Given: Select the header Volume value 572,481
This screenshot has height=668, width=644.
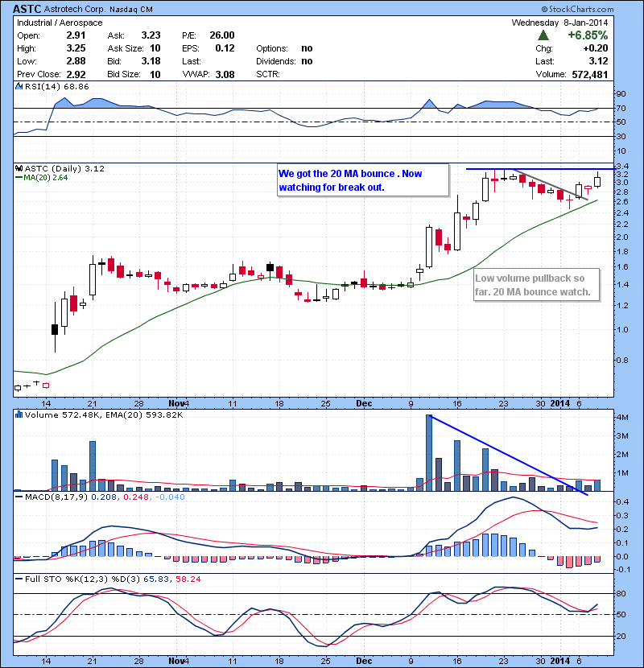Looking at the screenshot, I should tap(590, 74).
